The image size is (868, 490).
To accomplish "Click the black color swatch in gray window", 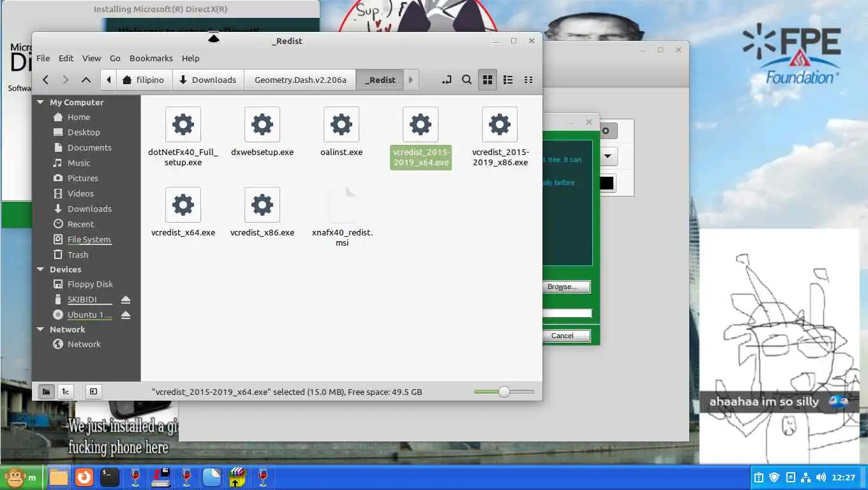I will (x=607, y=184).
